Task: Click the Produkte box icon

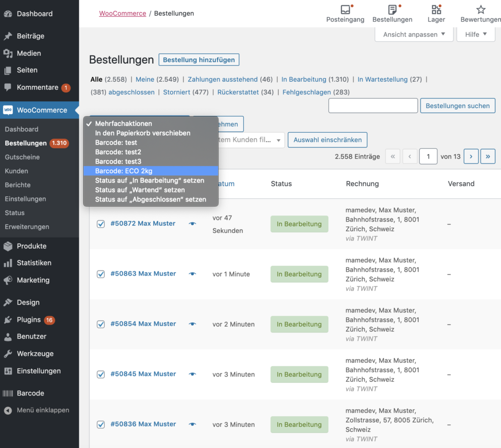Action: (x=8, y=246)
